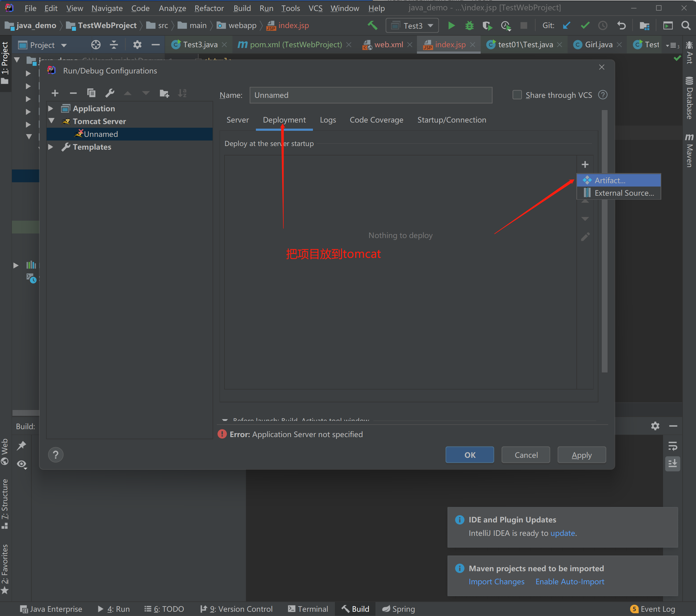Open the Project panel settings gear

[137, 45]
